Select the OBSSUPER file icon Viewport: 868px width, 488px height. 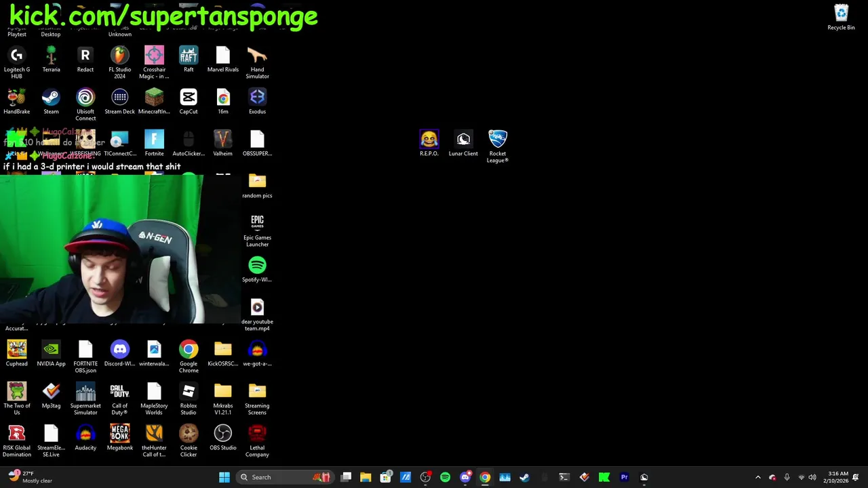pyautogui.click(x=257, y=144)
